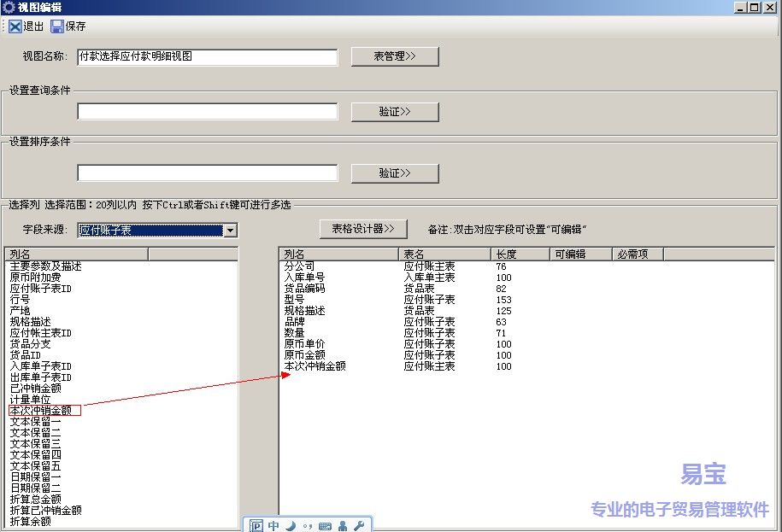Click the 视图名称 text input field
The image size is (782, 532).
[x=207, y=57]
